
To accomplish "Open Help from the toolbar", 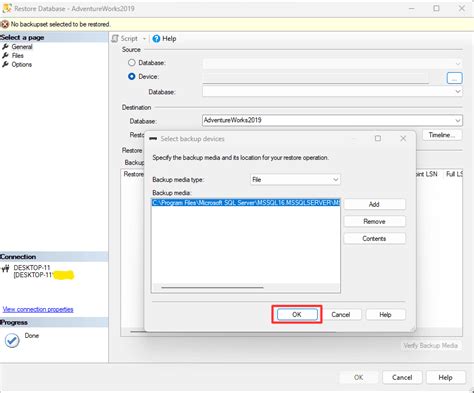I will [x=164, y=39].
